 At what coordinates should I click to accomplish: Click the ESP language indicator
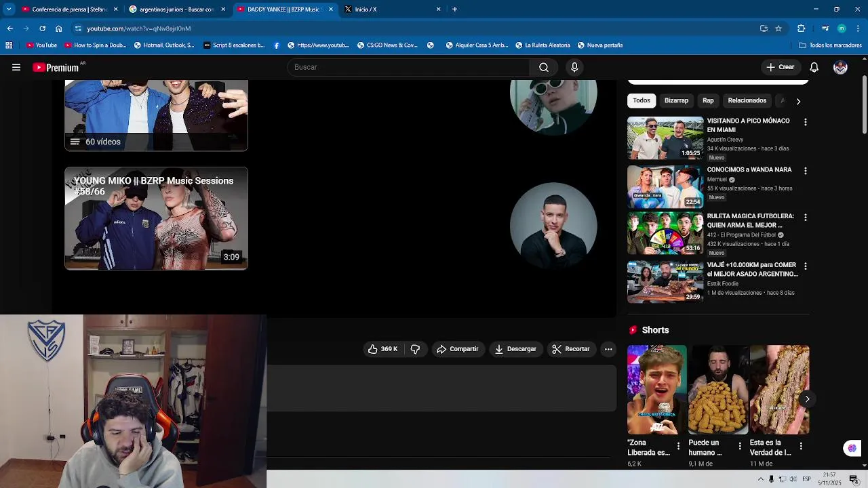[x=806, y=479]
